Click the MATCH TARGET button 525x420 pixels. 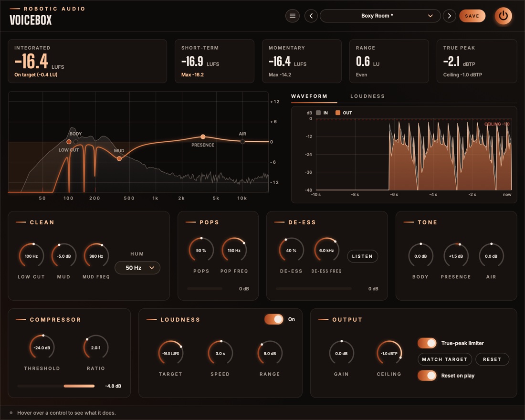pos(445,359)
